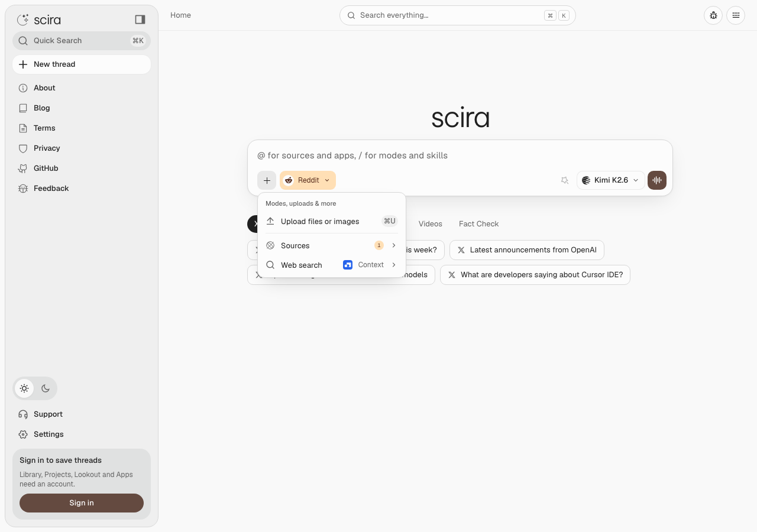Expand the Sources submenu
Viewport: 757px width, 532px height.
point(331,245)
